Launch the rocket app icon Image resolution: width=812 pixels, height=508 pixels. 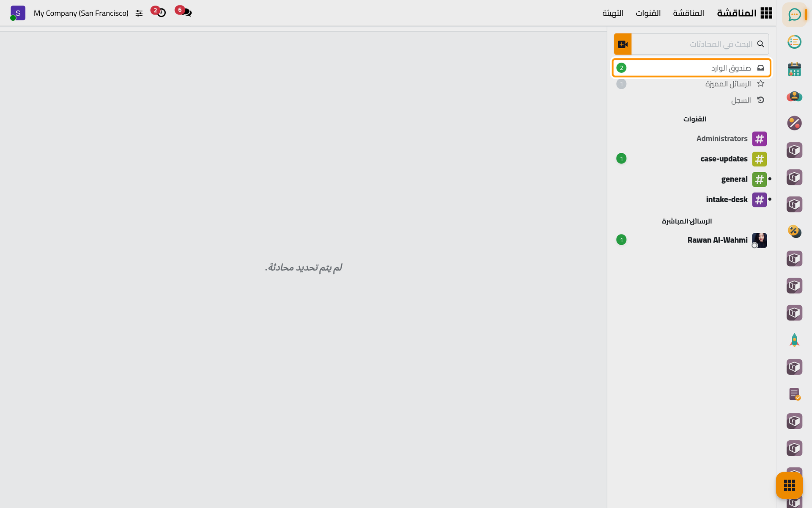coord(794,340)
